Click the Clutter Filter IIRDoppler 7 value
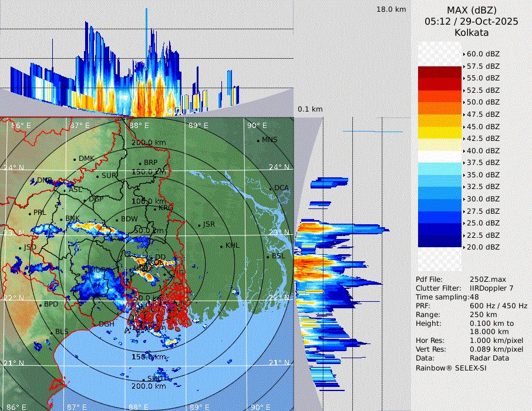The image size is (532, 411). coord(493,288)
